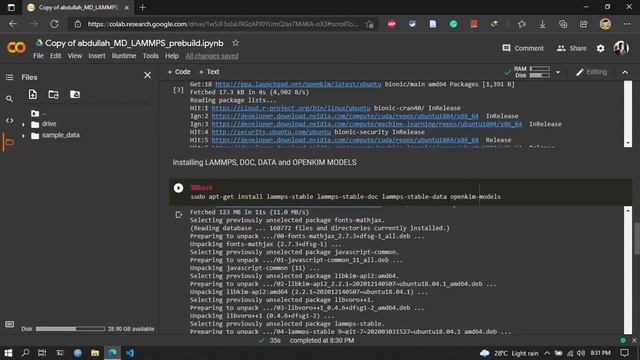This screenshot has height=360, width=640.
Task: Add a new Text cell
Action: 209,72
